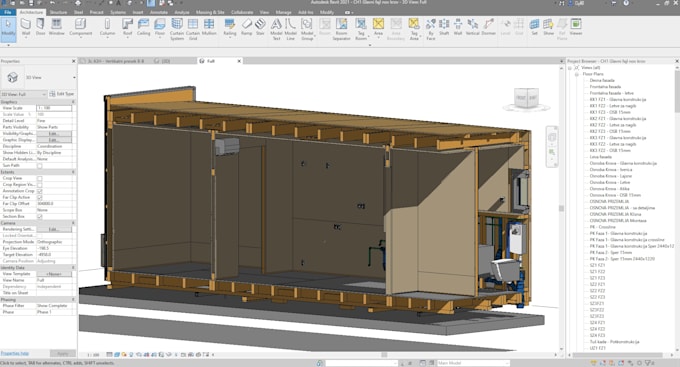Collapse the Identity Data section

pyautogui.click(x=73, y=268)
